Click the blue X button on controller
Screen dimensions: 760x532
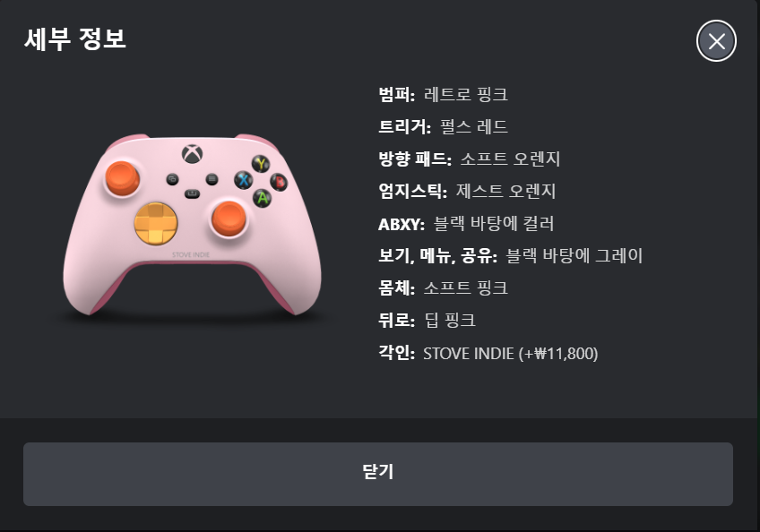[243, 180]
